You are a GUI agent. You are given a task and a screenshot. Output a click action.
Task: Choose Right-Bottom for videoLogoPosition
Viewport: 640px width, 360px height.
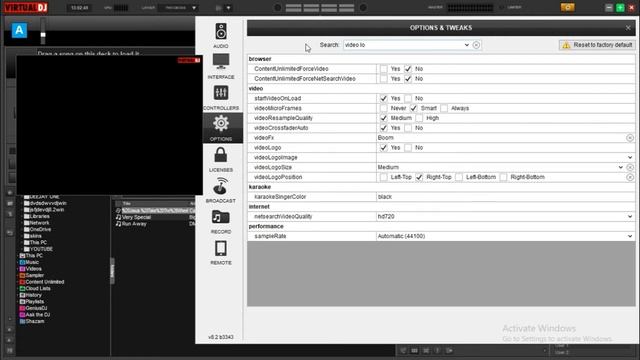[x=503, y=177]
